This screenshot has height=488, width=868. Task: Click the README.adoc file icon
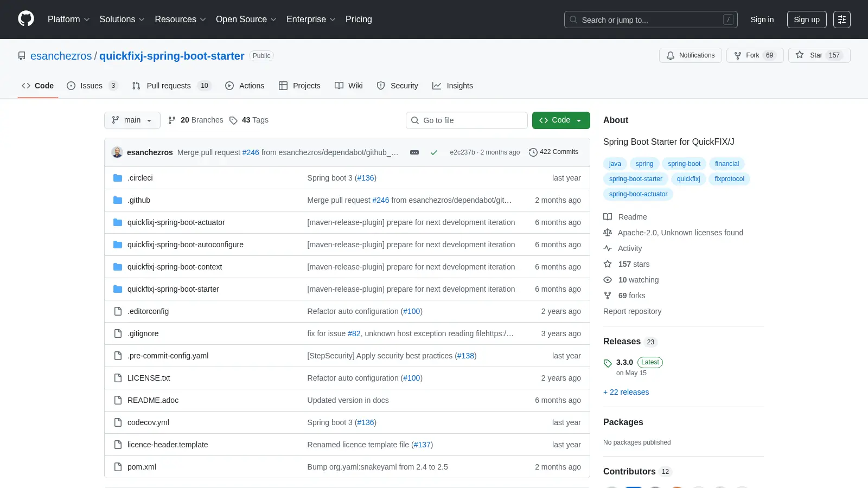pos(118,400)
